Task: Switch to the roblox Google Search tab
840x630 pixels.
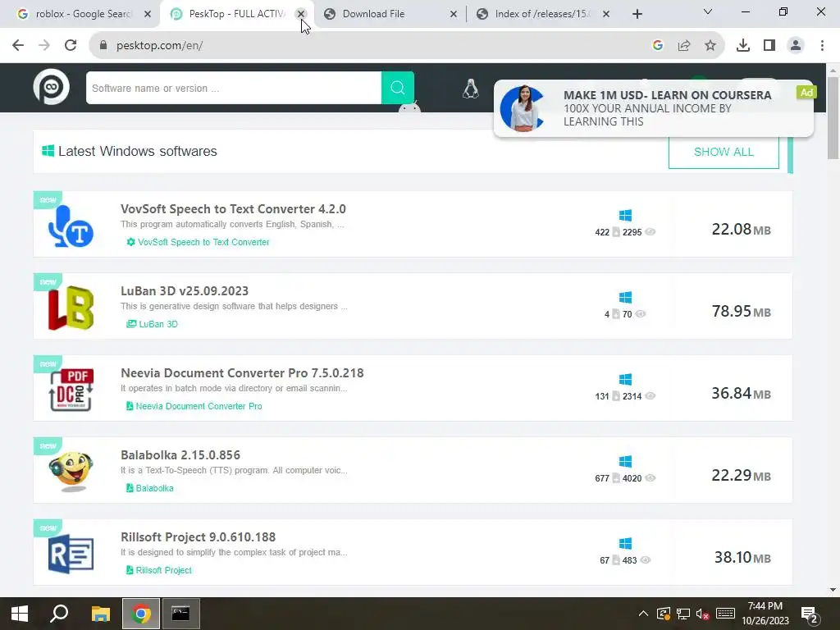Action: pyautogui.click(x=83, y=14)
